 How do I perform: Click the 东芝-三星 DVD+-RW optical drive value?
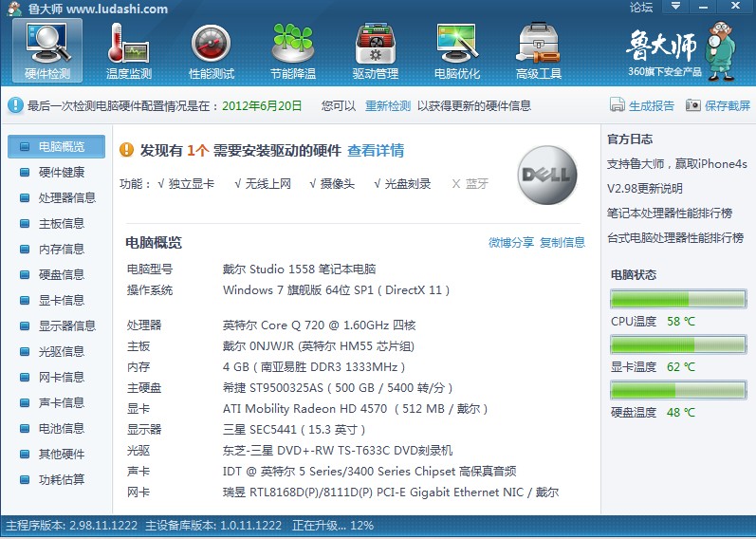[338, 451]
